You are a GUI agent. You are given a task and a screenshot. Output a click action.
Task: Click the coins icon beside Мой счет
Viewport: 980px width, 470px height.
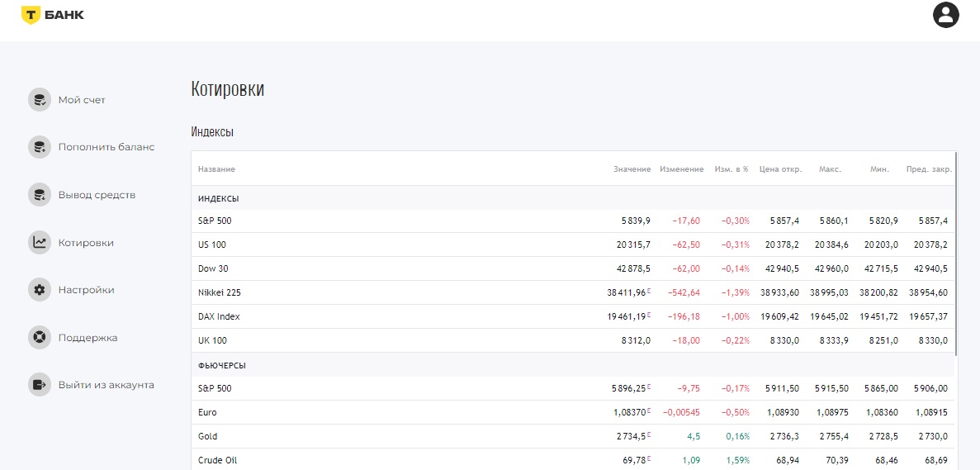point(39,100)
